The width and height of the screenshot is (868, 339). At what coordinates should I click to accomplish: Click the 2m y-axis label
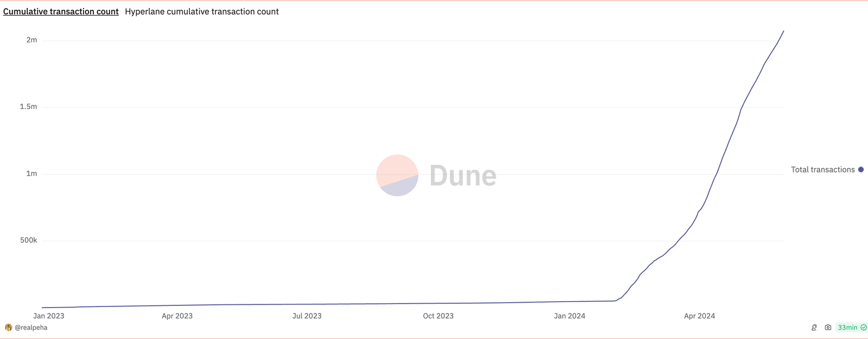[32, 40]
